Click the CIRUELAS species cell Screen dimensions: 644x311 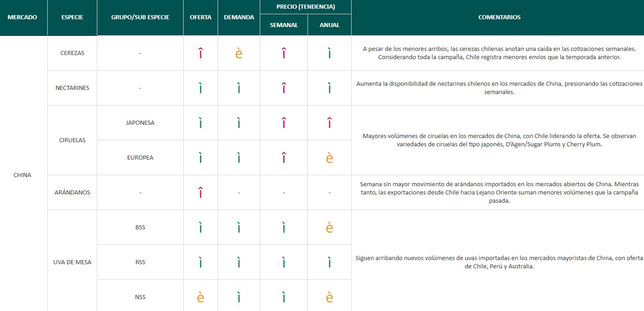click(73, 140)
